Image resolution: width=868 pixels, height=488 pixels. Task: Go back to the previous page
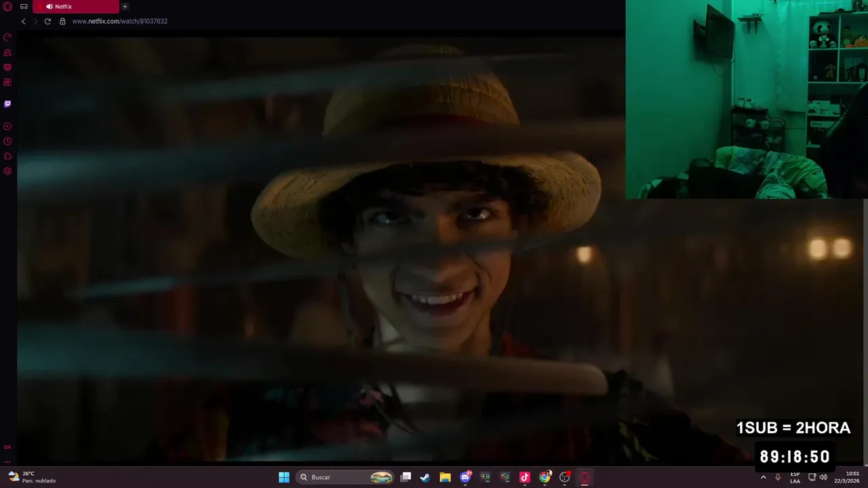click(x=23, y=21)
